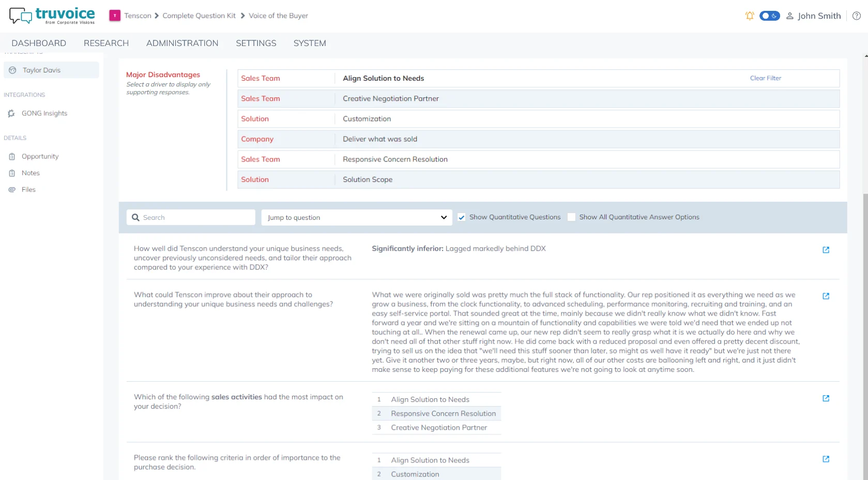
Task: Select the Taylor Davis transcript
Action: click(51, 70)
